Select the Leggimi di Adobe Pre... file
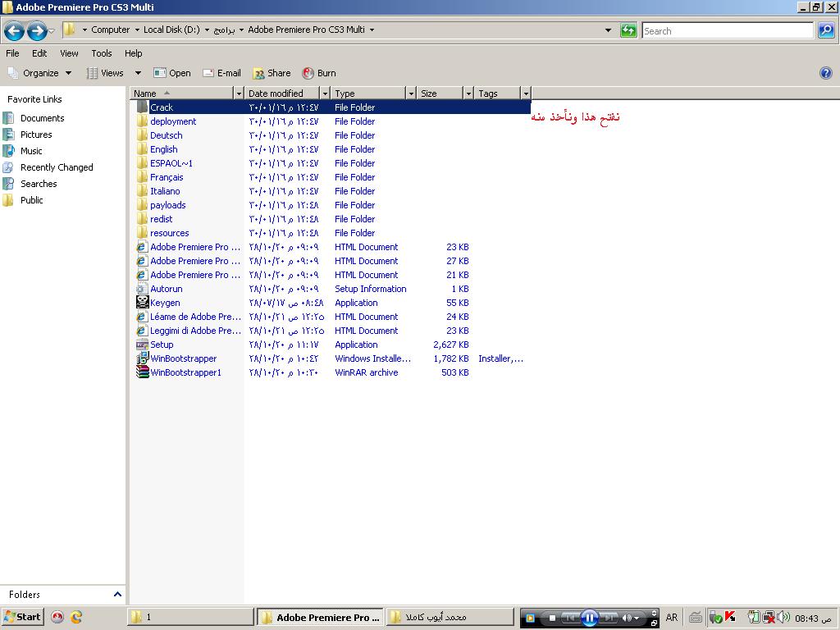This screenshot has width=840, height=630. coord(195,331)
